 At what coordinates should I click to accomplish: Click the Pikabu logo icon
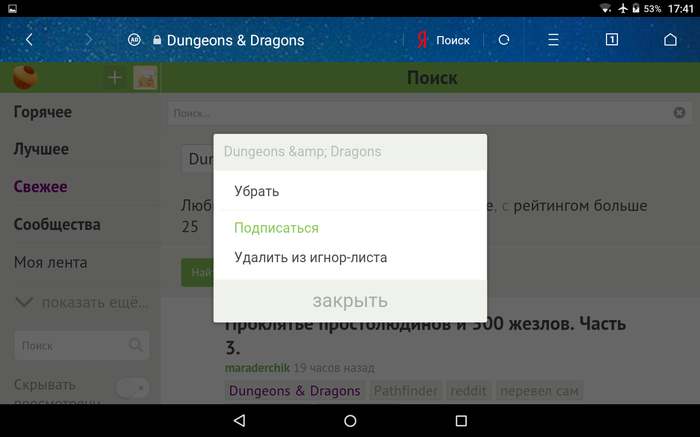(x=25, y=78)
